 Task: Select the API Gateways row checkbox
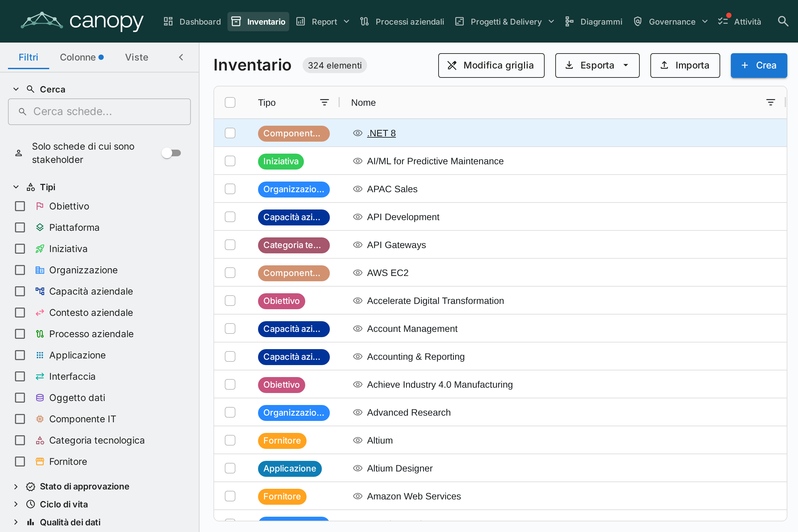click(230, 245)
